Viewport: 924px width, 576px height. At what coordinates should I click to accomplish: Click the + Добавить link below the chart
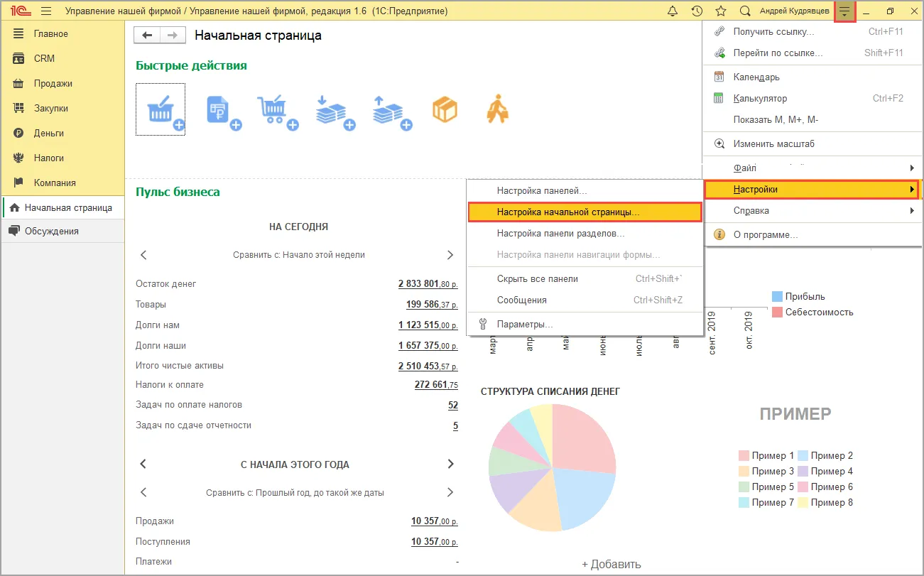tap(612, 565)
